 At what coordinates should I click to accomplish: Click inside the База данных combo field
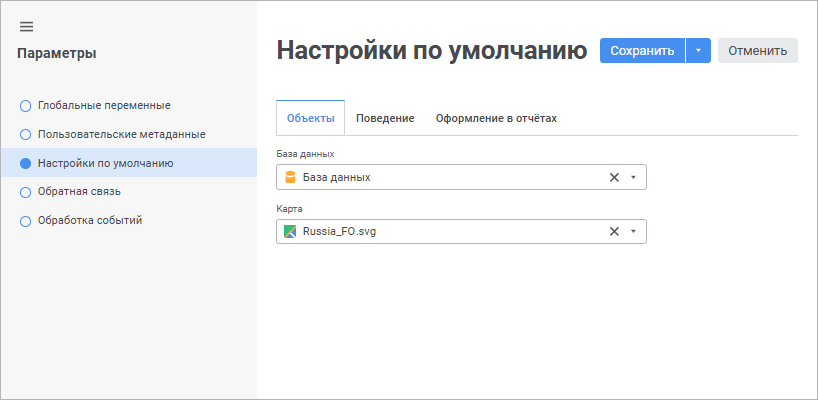pos(461,177)
